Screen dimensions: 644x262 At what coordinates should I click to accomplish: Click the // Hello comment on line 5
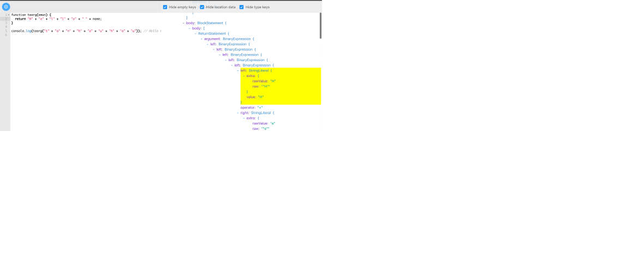click(x=152, y=31)
